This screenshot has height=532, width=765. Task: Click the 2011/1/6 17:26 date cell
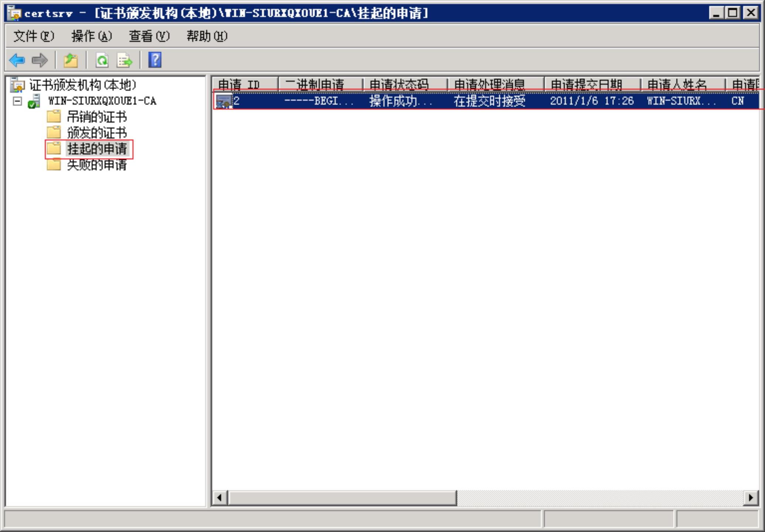click(x=592, y=101)
